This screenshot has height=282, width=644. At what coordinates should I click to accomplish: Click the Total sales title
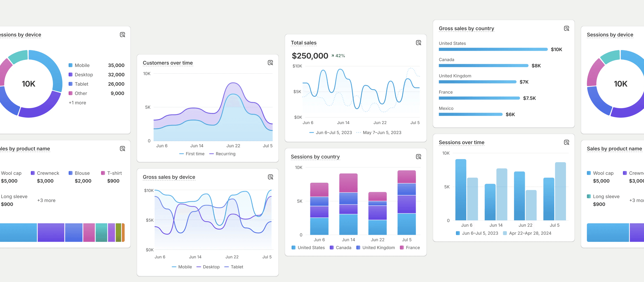click(303, 43)
